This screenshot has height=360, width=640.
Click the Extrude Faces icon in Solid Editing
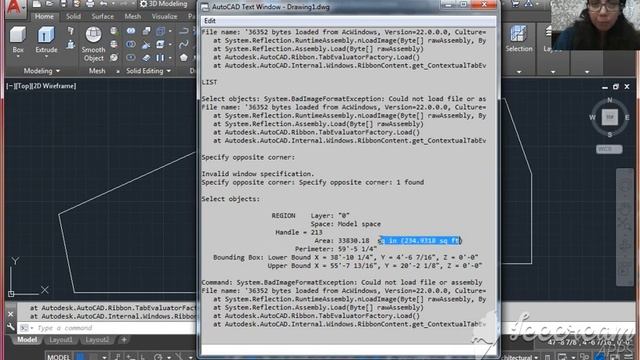[x=160, y=44]
